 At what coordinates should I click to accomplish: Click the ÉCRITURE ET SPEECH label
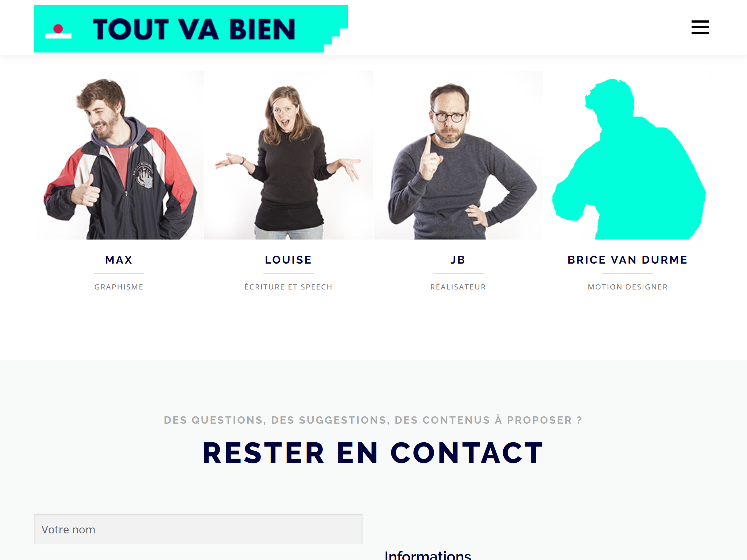coord(289,287)
